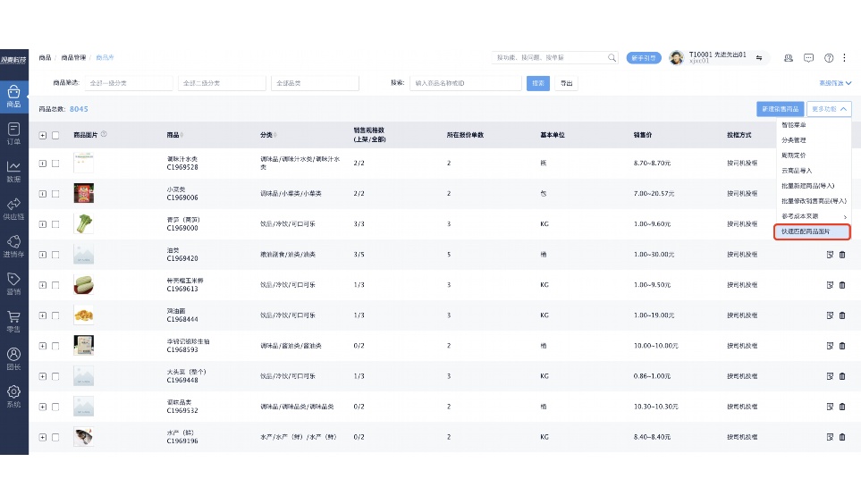The height and width of the screenshot is (504, 861).
Task: Select the checkbox for 水产（鲜）row
Action: tap(55, 437)
